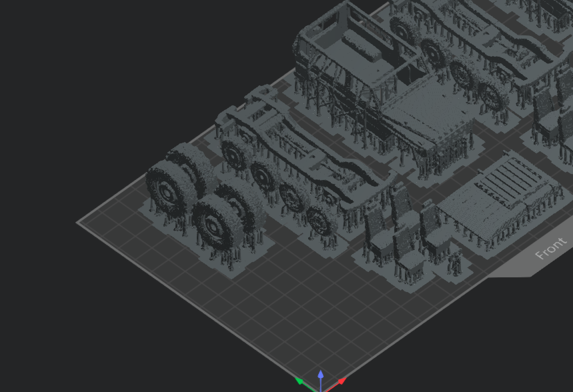Screen dimensions: 573x392
Task: Click the red X-axis arrow
Action: (x=340, y=382)
